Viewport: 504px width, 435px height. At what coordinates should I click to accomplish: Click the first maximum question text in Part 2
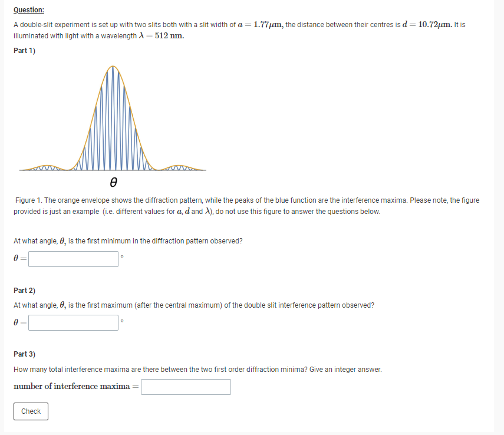click(x=195, y=305)
